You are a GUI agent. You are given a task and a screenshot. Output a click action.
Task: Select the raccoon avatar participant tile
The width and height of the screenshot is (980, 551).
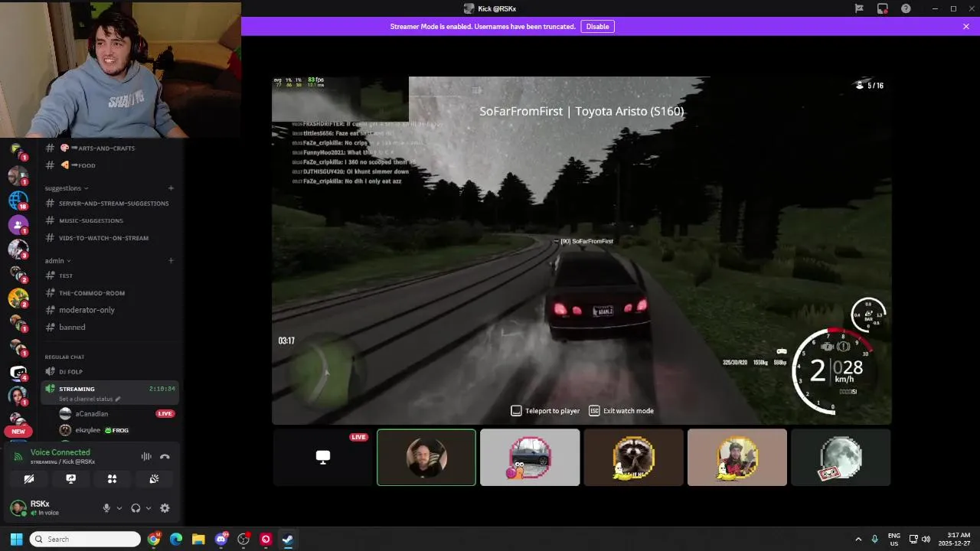pos(633,457)
